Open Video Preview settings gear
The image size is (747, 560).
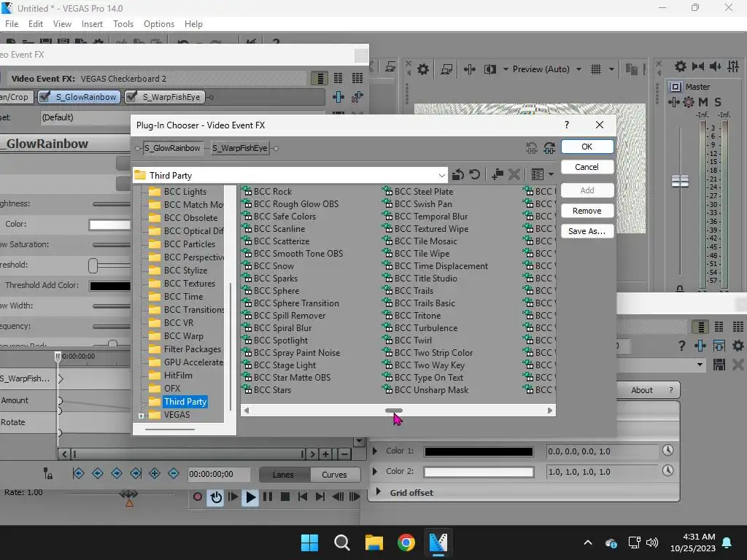pos(422,69)
